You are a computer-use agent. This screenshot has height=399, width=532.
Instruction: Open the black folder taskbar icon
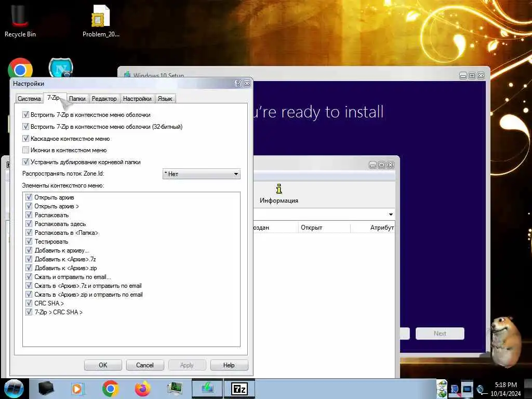pyautogui.click(x=46, y=389)
